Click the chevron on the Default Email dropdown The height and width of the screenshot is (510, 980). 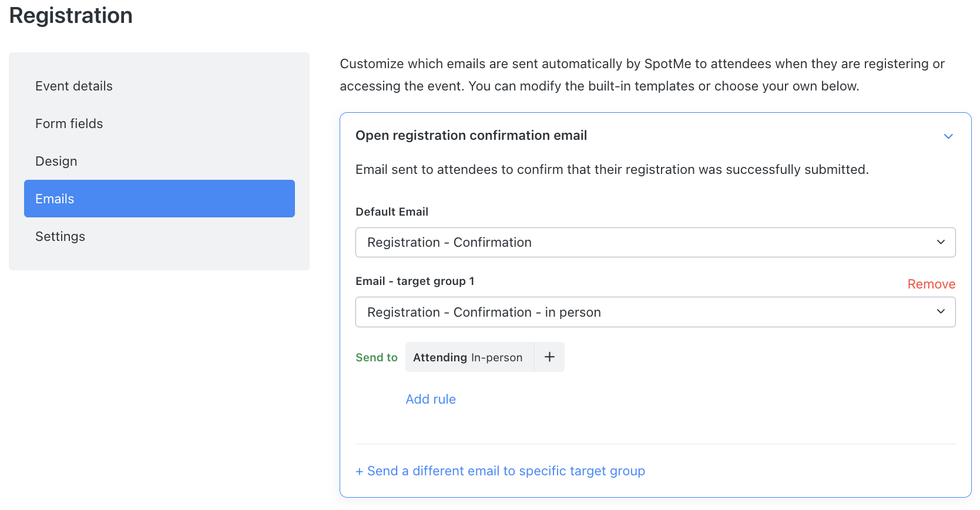coord(940,242)
